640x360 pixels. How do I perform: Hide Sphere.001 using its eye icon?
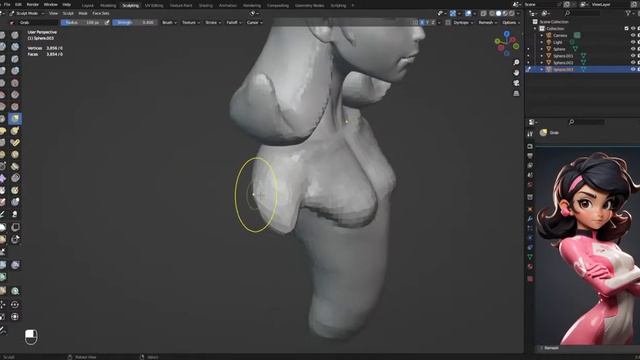coord(633,56)
